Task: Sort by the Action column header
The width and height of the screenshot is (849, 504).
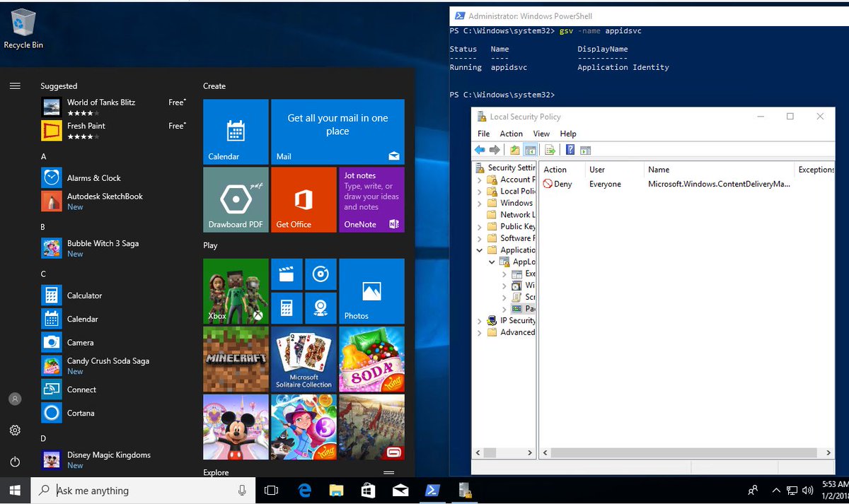Action: tap(562, 170)
